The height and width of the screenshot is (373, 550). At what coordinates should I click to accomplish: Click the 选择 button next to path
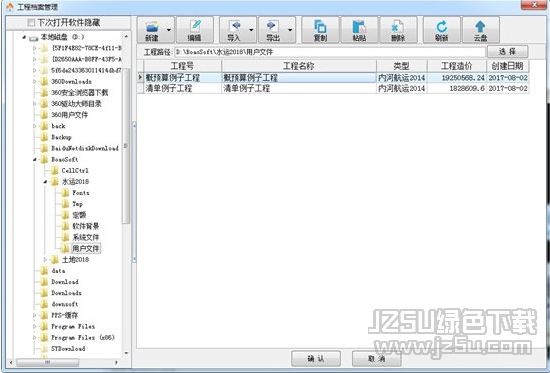507,52
